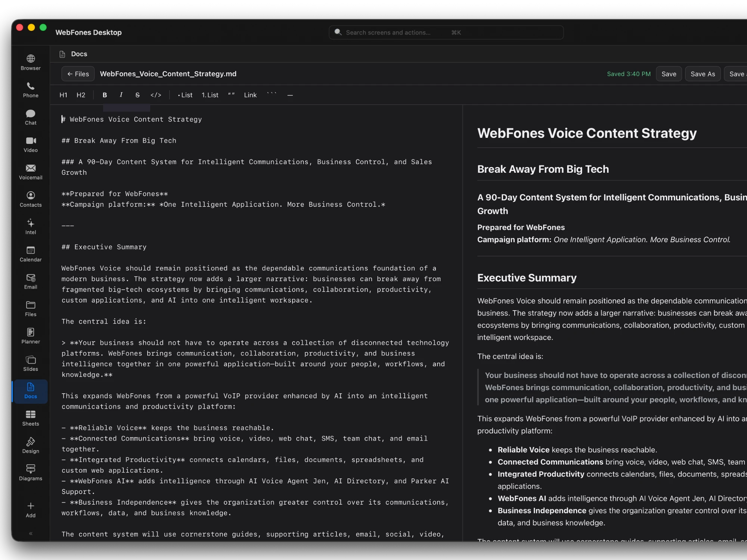Open Diagrams from the sidebar

31,473
